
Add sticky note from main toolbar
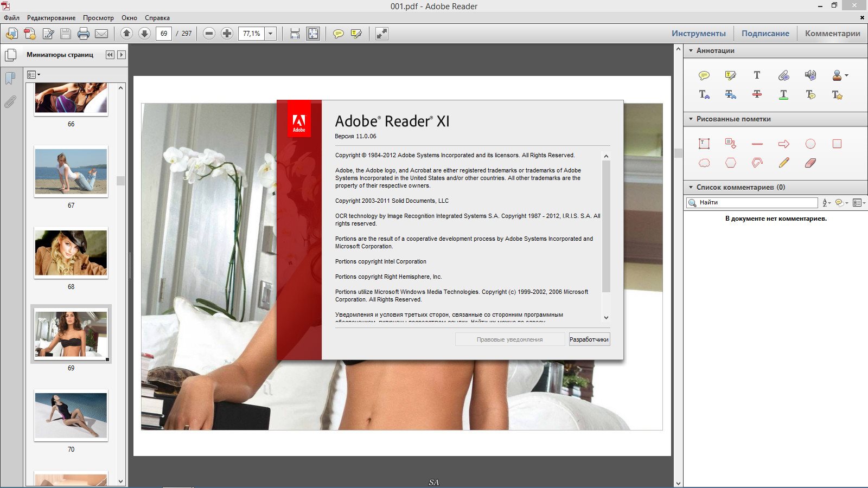pos(338,34)
